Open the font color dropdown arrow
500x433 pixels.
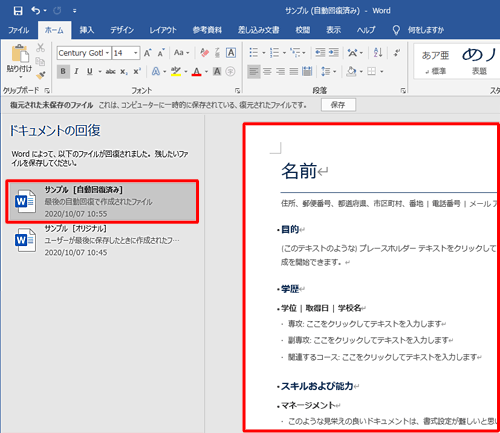click(206, 72)
